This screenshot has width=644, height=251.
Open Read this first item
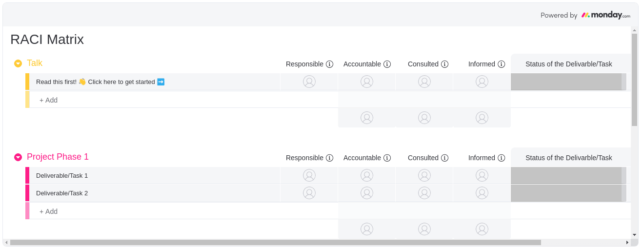tap(100, 82)
